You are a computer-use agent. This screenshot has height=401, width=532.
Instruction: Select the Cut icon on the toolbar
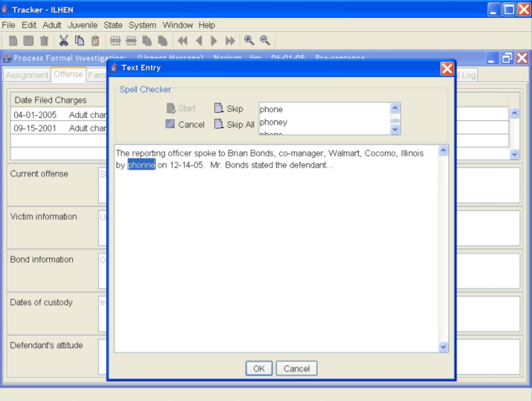(63, 41)
